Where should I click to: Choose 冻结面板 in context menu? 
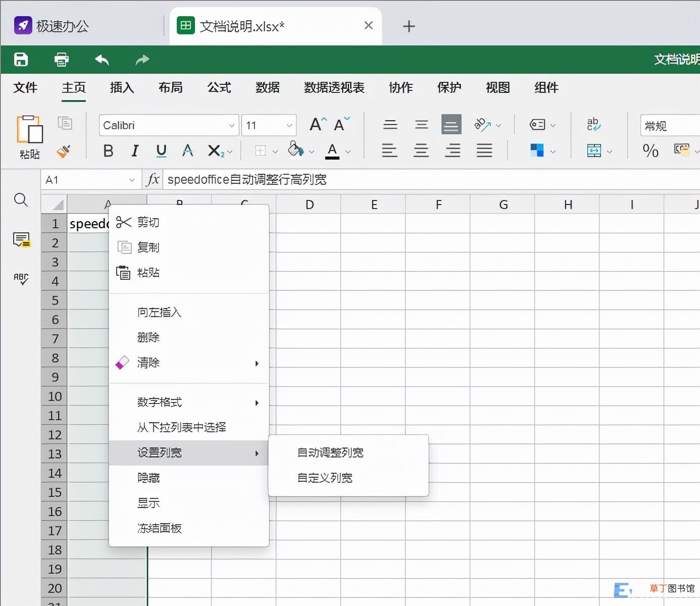point(189,528)
